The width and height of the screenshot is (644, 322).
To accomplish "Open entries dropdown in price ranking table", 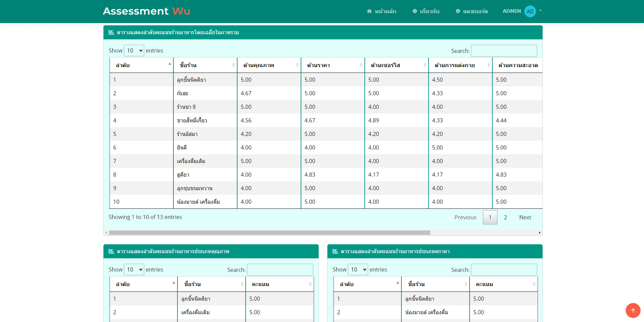I will [x=358, y=269].
